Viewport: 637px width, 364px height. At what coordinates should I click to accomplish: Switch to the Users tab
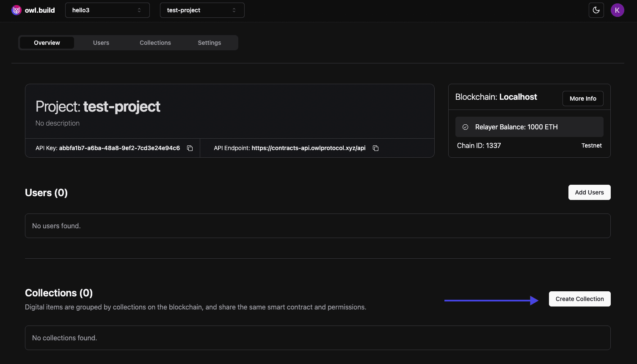pyautogui.click(x=101, y=43)
